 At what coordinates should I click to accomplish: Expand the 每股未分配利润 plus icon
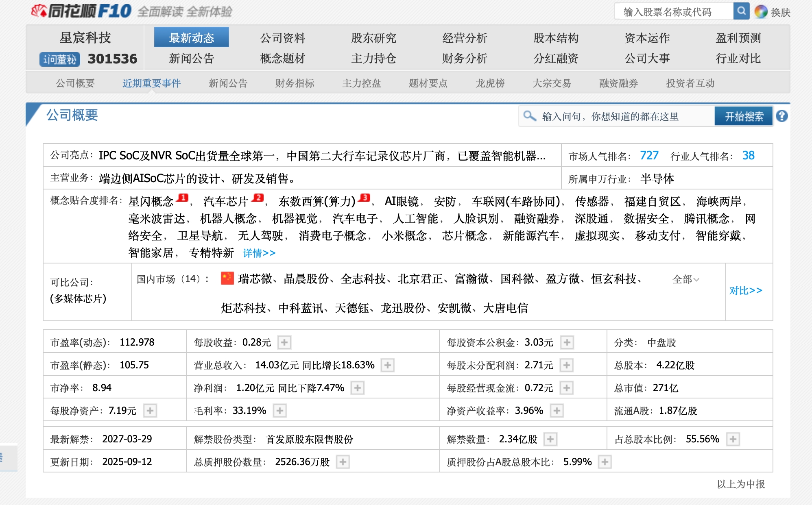click(x=566, y=365)
